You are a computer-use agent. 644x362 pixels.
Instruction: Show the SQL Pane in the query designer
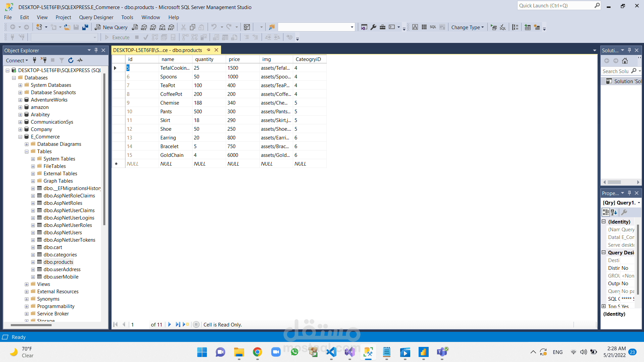coord(433,27)
